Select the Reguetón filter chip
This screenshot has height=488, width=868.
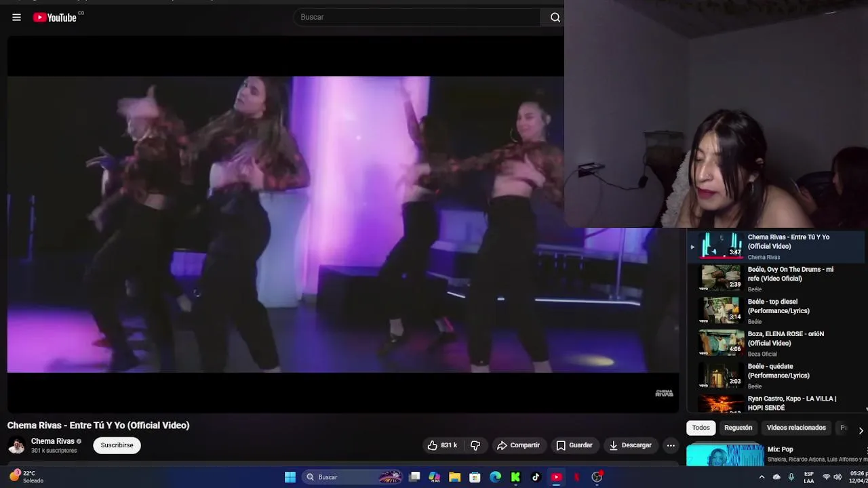(x=738, y=428)
